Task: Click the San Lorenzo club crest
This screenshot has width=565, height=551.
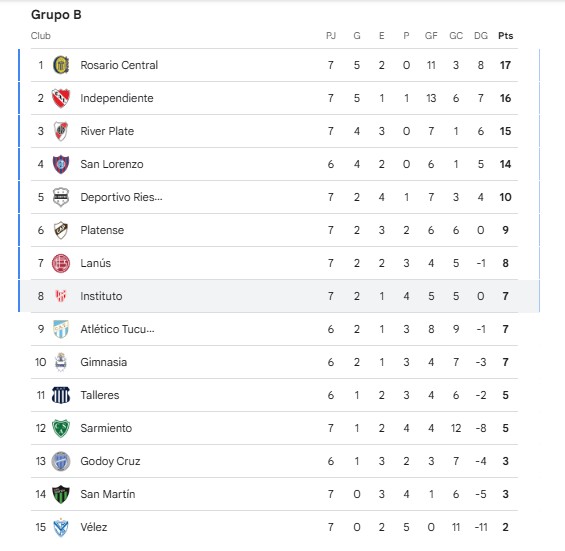Action: click(x=61, y=164)
